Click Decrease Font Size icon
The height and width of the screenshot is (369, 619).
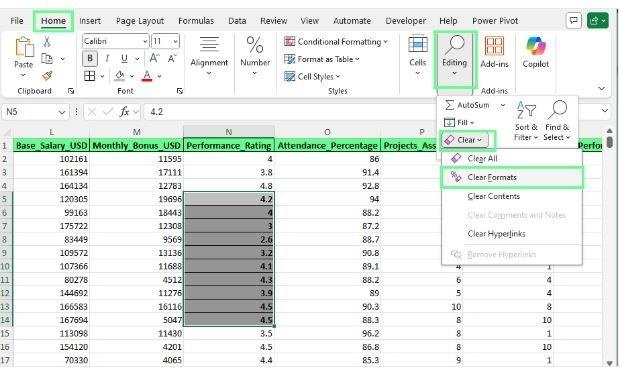(x=172, y=58)
